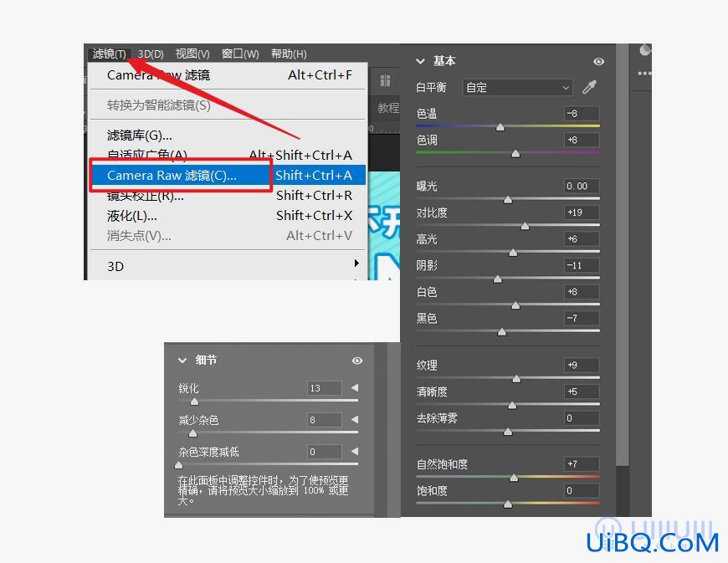This screenshot has height=563, width=728.
Task: Click the panel layout icon beside menu
Action: point(385,81)
